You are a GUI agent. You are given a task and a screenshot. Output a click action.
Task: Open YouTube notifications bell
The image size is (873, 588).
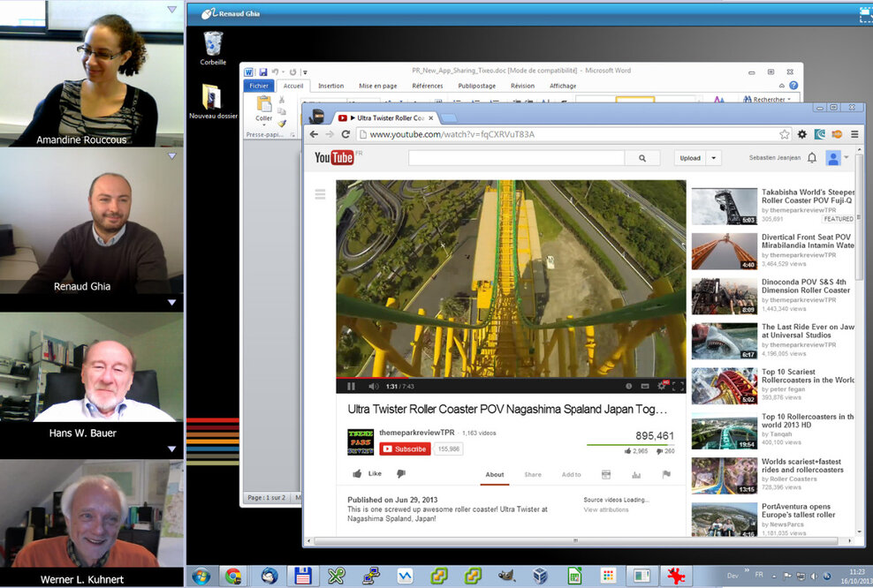pos(812,158)
